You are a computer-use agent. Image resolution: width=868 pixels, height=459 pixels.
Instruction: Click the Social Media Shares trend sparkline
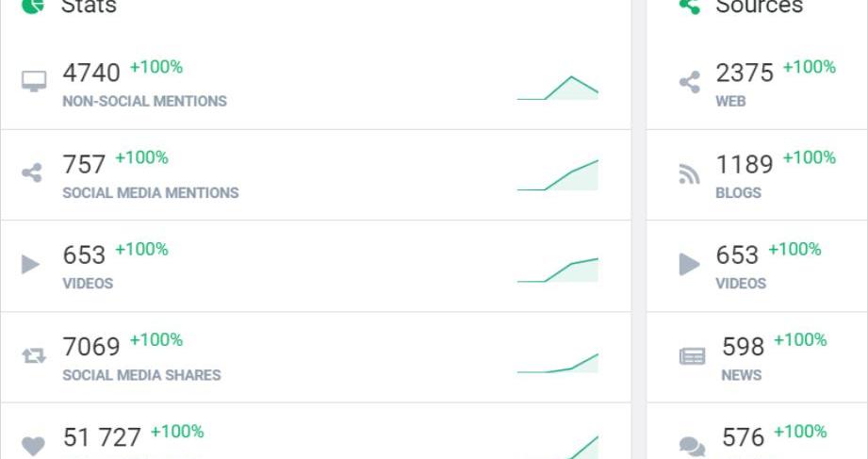click(558, 363)
